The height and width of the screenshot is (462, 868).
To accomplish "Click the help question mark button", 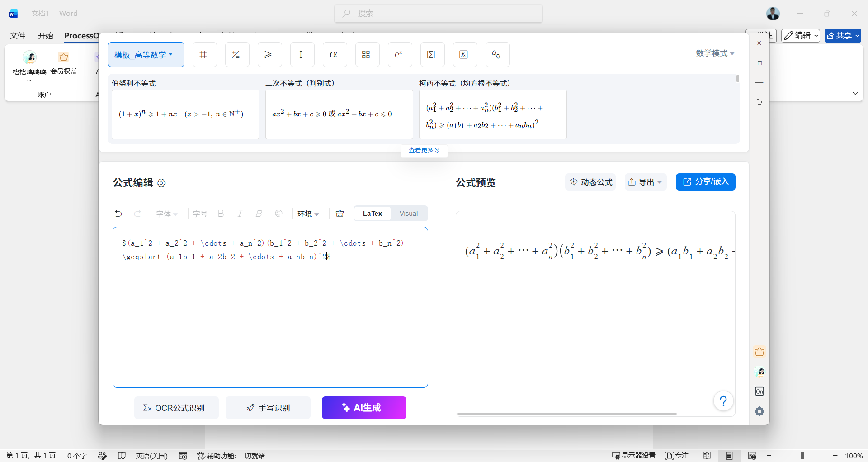I will [x=723, y=401].
